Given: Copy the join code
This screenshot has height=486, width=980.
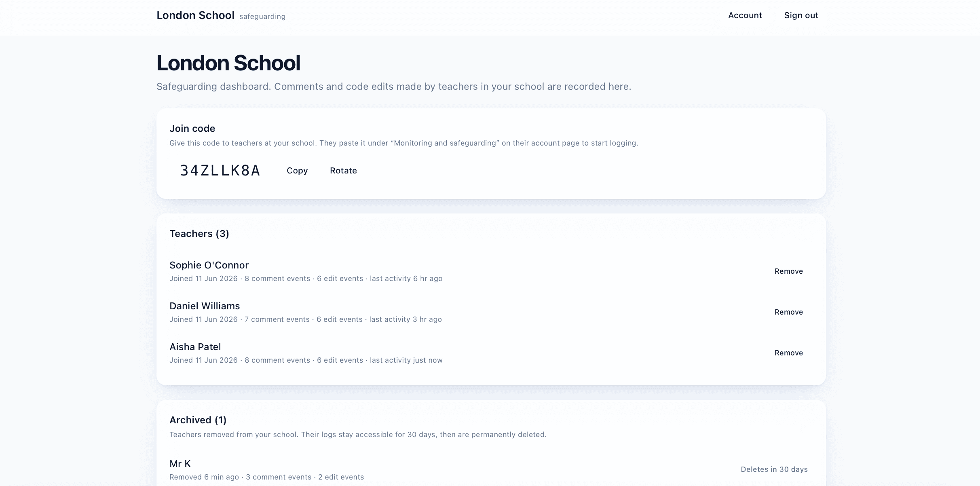Looking at the screenshot, I should click(297, 171).
